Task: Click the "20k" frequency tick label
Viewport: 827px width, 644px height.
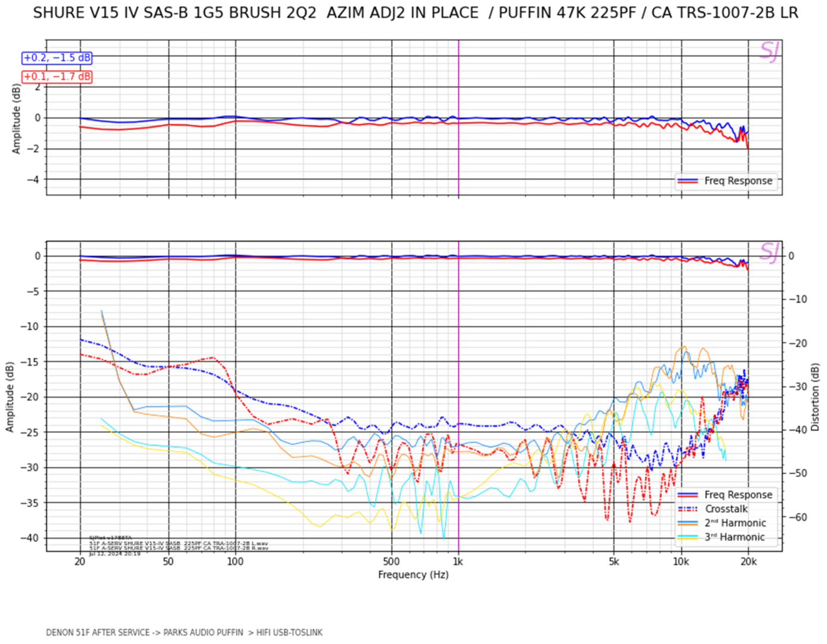Action: pos(748,562)
